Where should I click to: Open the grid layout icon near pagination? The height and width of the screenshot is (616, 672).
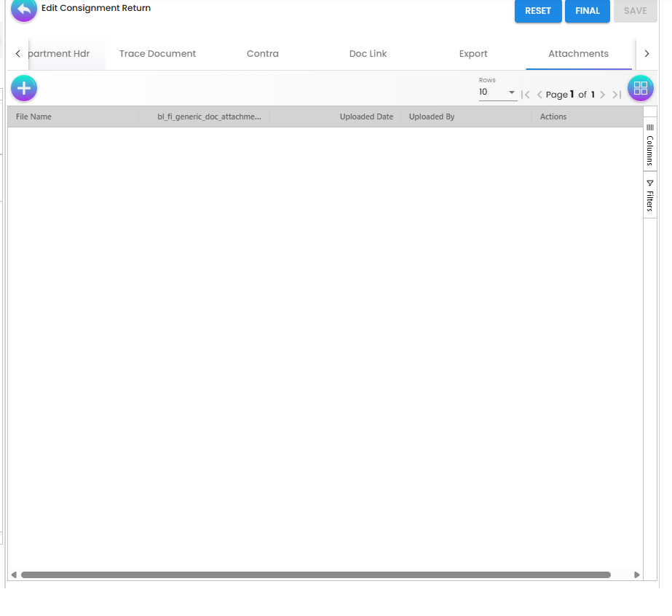[640, 87]
